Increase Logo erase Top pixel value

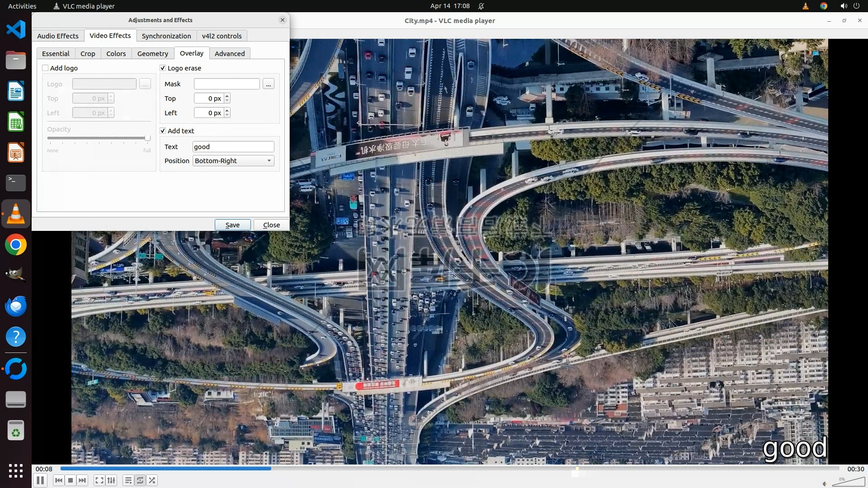tap(227, 96)
